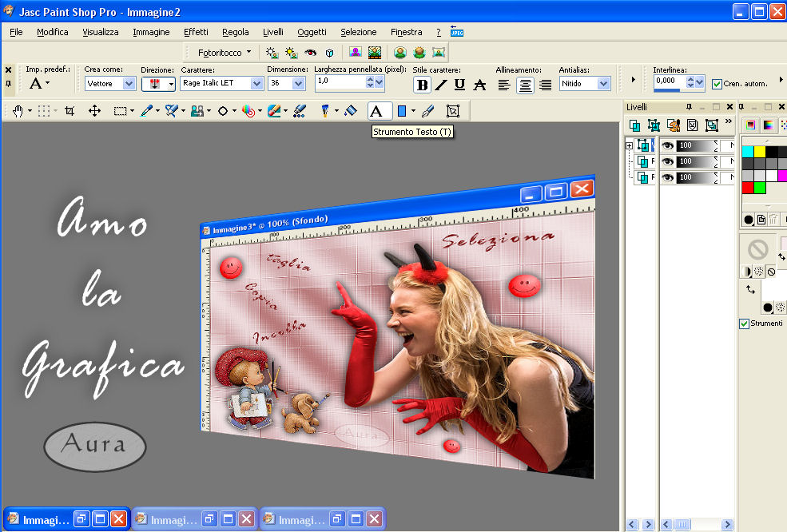The height and width of the screenshot is (532, 787).
Task: Pin the Livelli palette
Action: (x=689, y=106)
